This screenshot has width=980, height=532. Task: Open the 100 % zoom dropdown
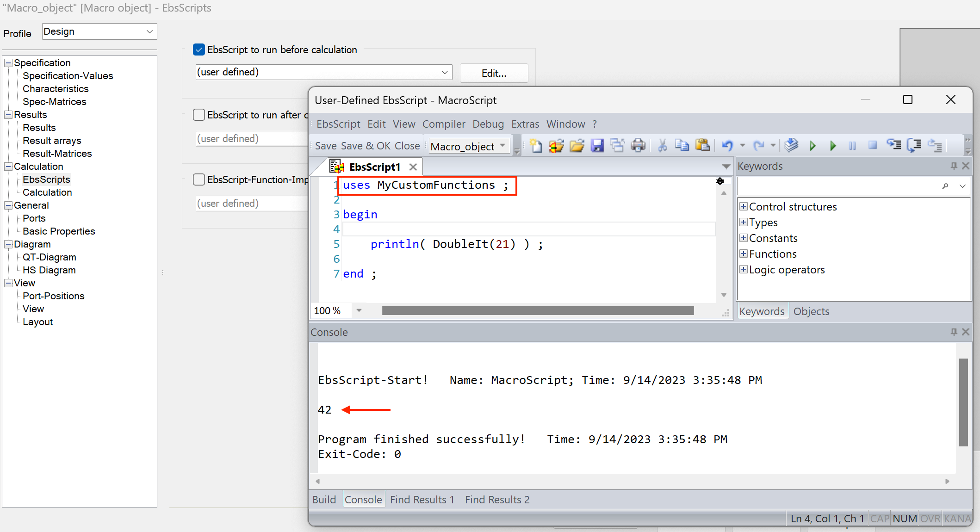pyautogui.click(x=359, y=311)
